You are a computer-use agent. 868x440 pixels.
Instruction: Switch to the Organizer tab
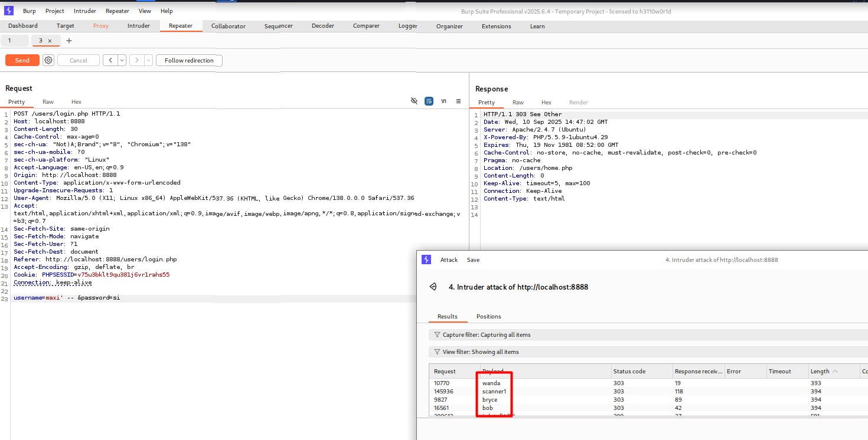450,26
